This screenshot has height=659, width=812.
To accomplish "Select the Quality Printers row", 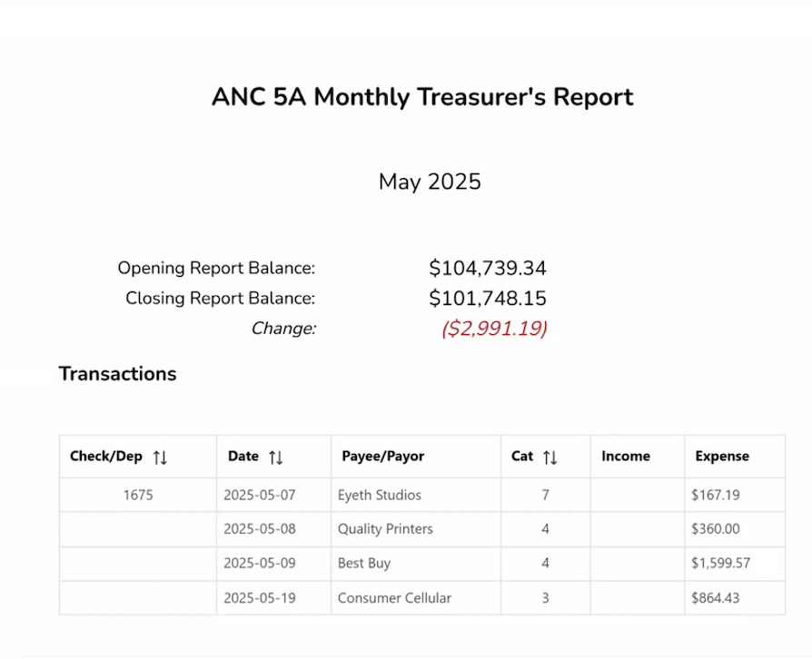I will click(385, 529).
